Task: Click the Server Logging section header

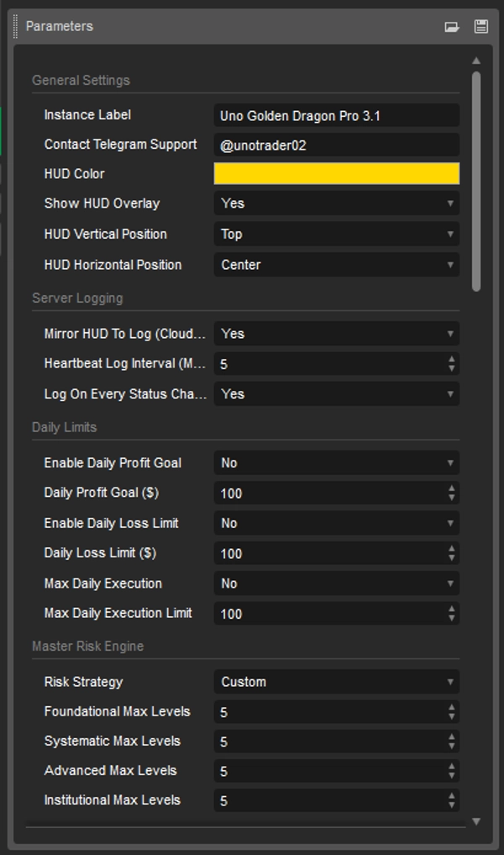Action: point(77,298)
